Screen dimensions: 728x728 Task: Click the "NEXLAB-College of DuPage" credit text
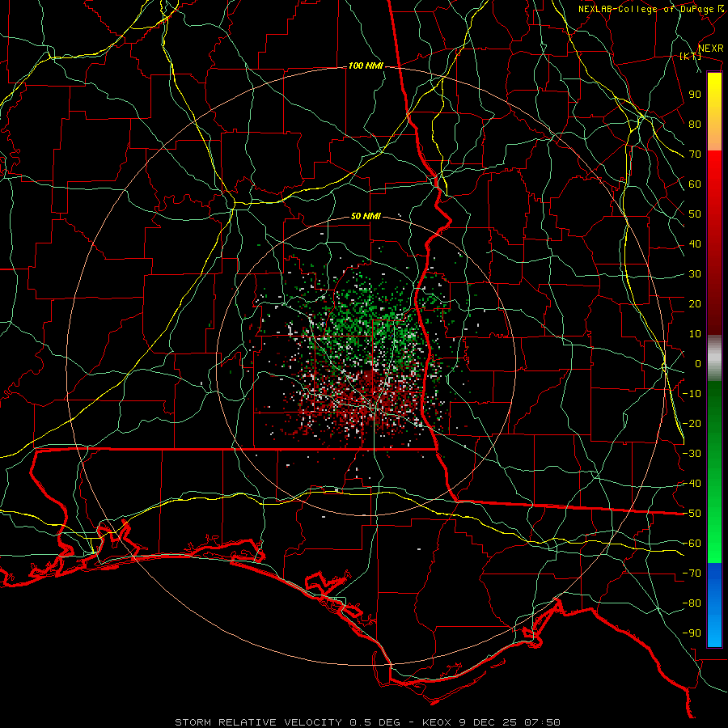(646, 9)
